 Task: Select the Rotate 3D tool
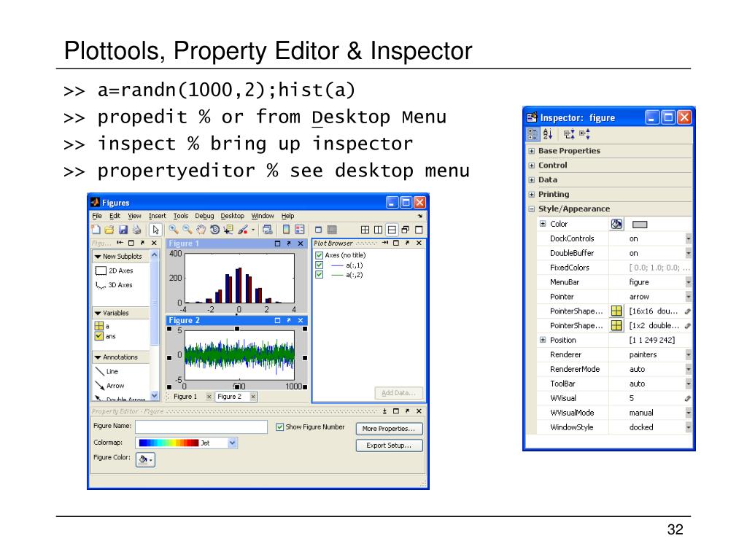[x=215, y=230]
